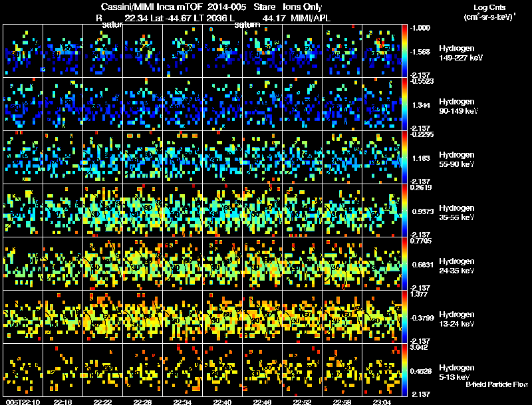Click the '-1.000' colorbar maximum value
The image size is (532, 405).
tap(420, 28)
